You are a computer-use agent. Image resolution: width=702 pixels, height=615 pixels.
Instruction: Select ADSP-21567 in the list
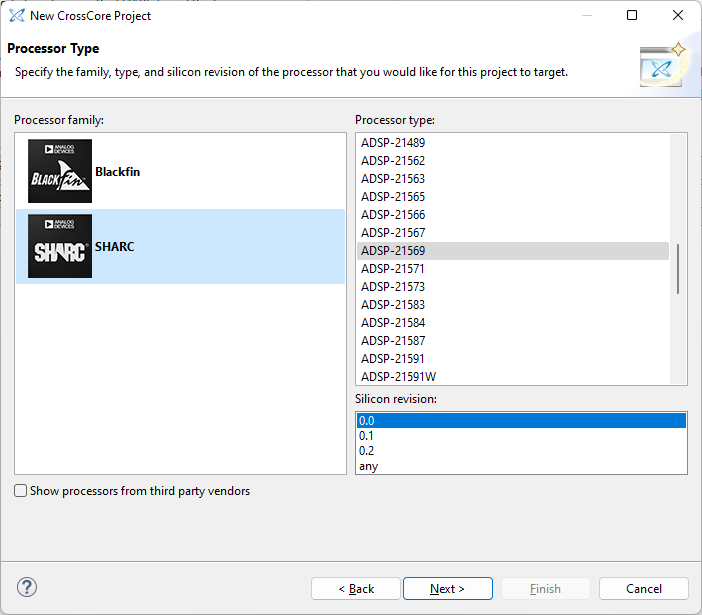[x=393, y=233]
